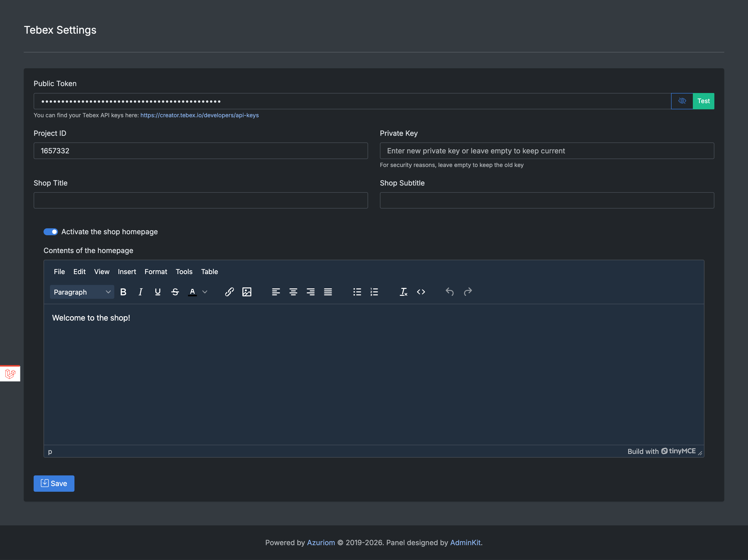Viewport: 748px width, 560px height.
Task: Apply italic formatting in the editor
Action: tap(140, 292)
